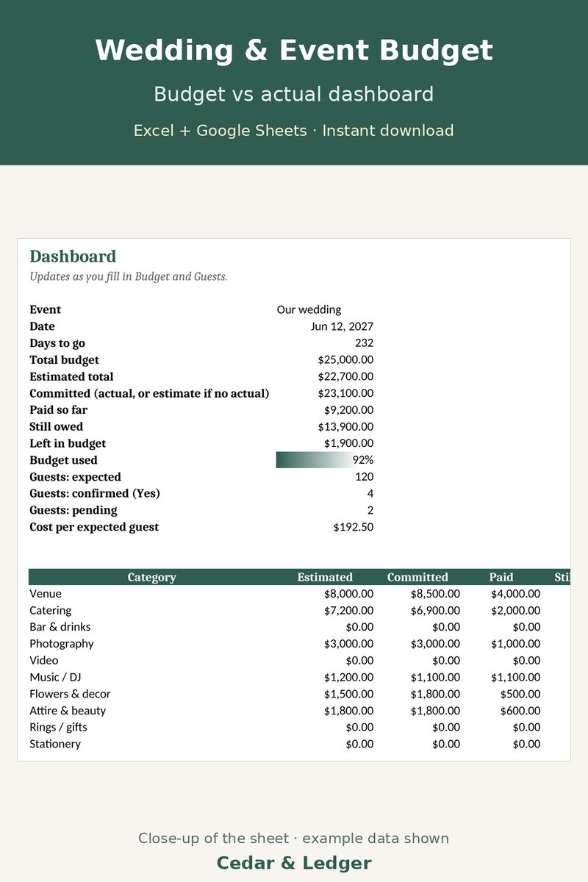
Task: Click the "Date" row label
Action: [x=42, y=326]
